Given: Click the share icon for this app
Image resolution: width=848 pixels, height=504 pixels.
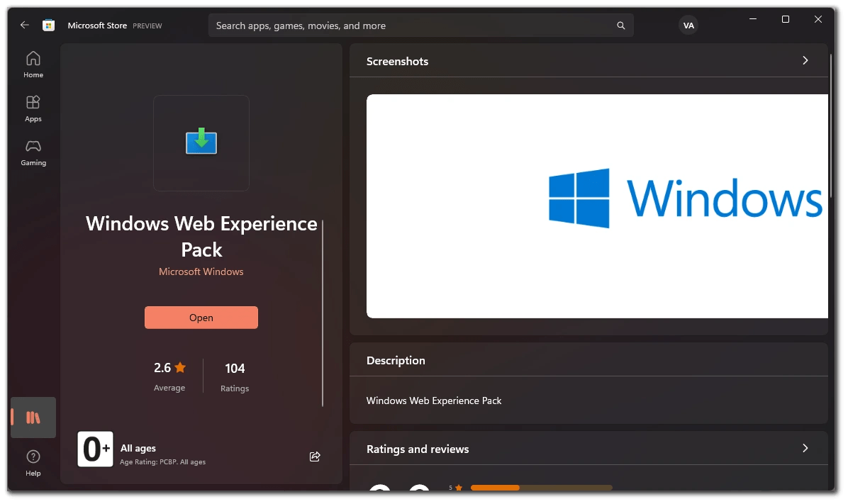Looking at the screenshot, I should [x=315, y=457].
